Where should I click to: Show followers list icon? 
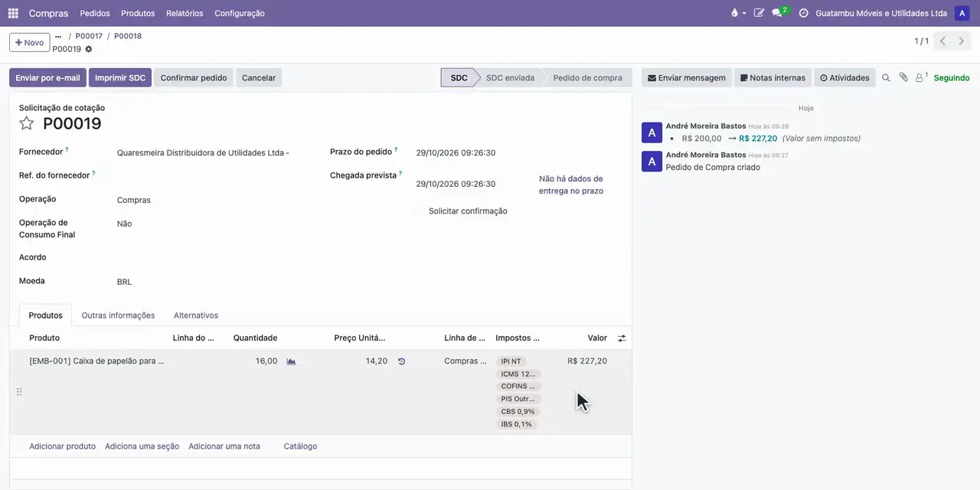tap(921, 77)
